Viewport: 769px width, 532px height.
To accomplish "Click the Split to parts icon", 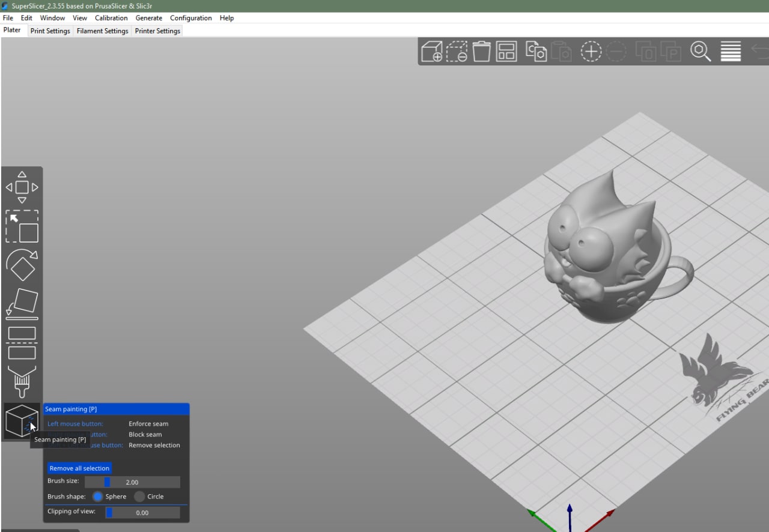I will click(x=671, y=52).
